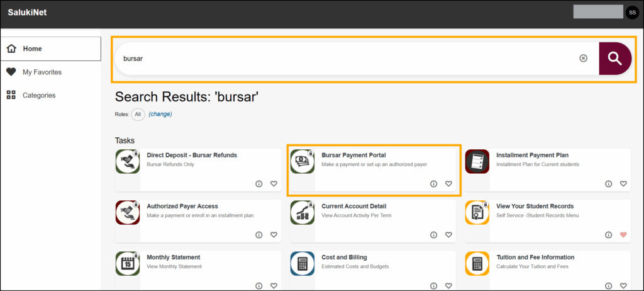Unfavorite View Your Student Records
Viewport: 644px width, 291px height.
623,235
